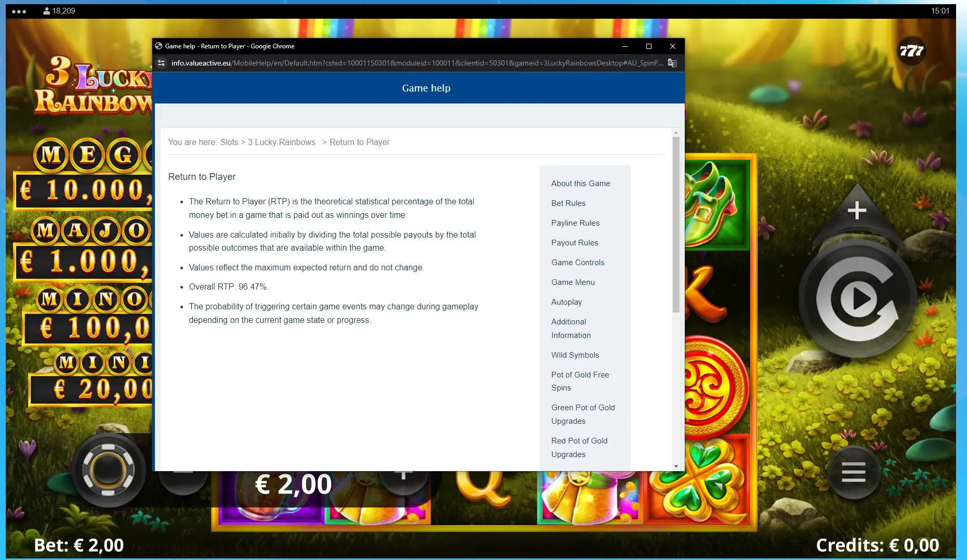Minimize the Game help Chrome window
The width and height of the screenshot is (967, 560).
(x=625, y=46)
